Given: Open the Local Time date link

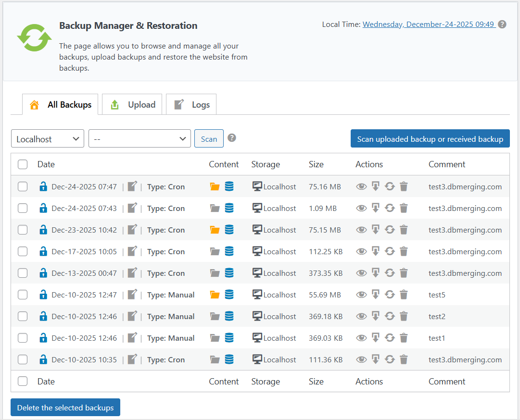Looking at the screenshot, I should [x=429, y=24].
